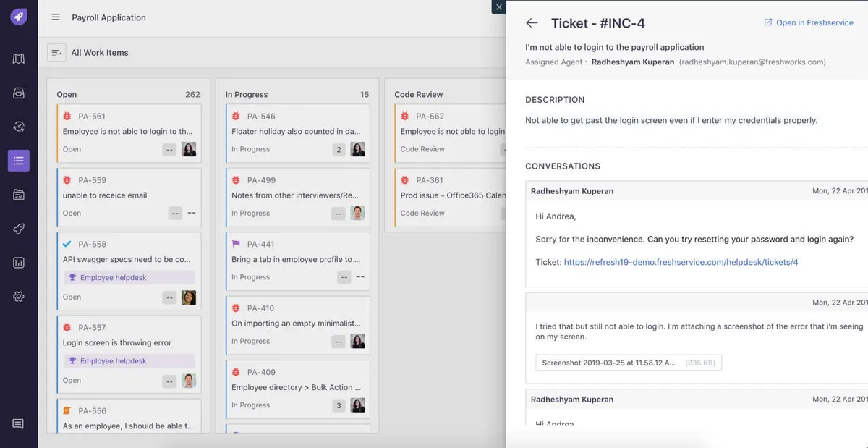Click the external link icon beside Open in Freshservice
Viewport: 868px width, 448px height.
pos(768,22)
